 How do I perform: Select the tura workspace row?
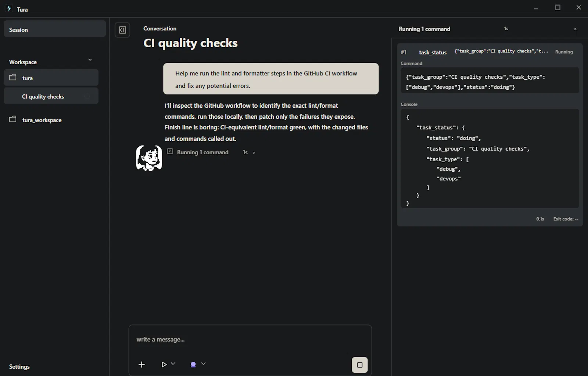[51, 78]
